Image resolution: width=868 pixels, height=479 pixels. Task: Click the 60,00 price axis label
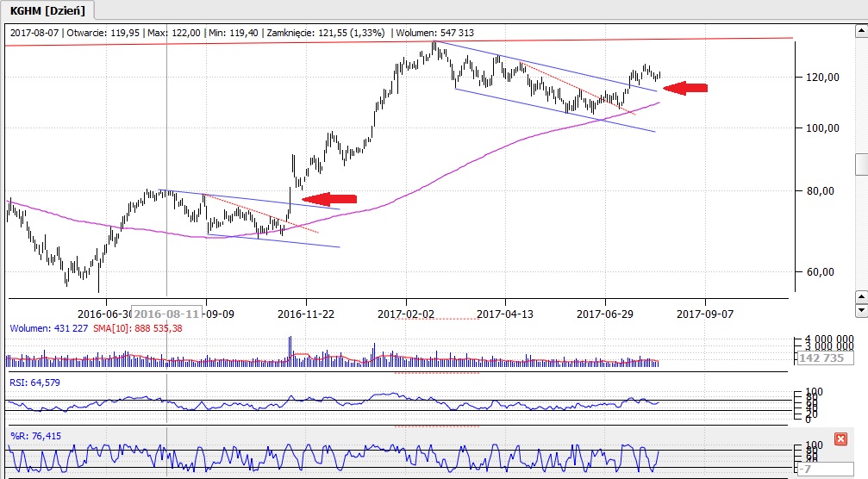tap(815, 272)
